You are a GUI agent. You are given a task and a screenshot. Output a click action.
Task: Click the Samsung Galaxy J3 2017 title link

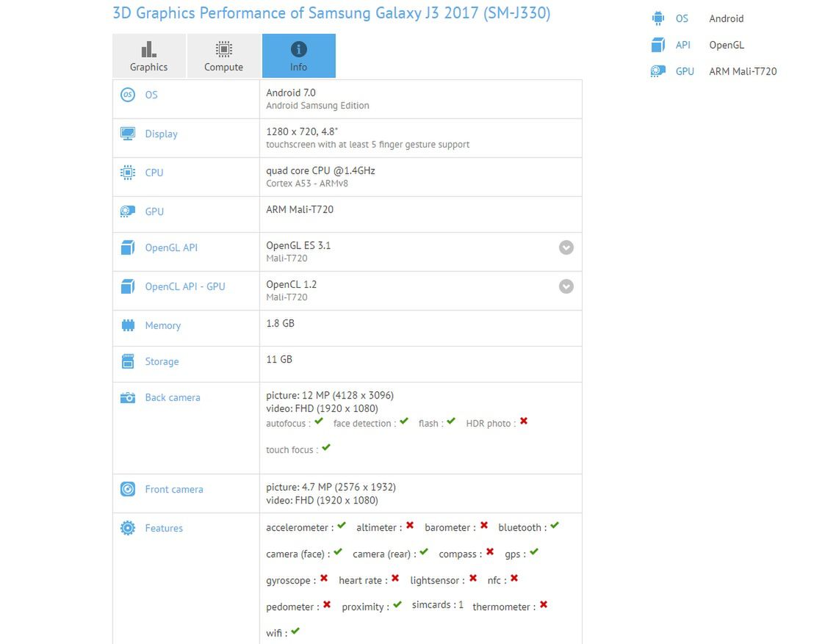pyautogui.click(x=331, y=12)
